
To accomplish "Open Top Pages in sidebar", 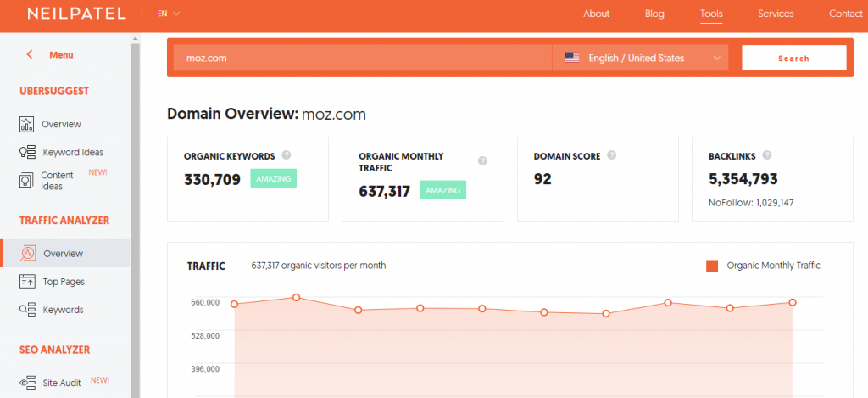I will [x=64, y=282].
